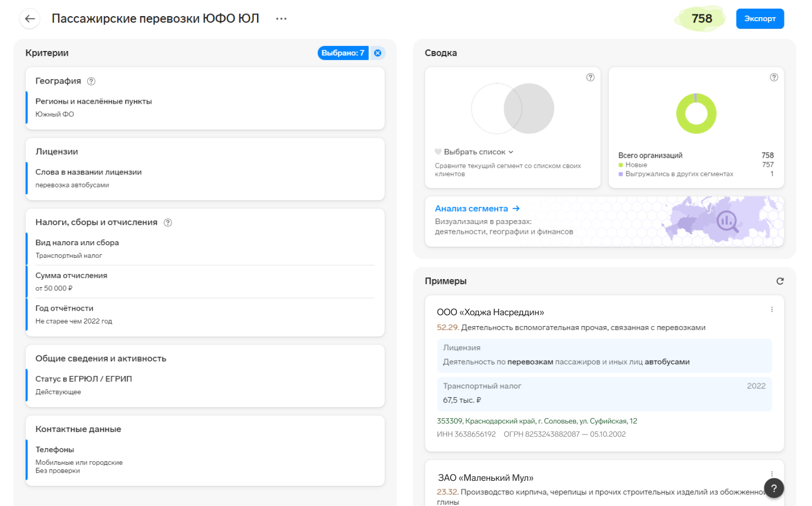Click the Южный ФО value
The width and height of the screenshot is (812, 506).
point(54,115)
